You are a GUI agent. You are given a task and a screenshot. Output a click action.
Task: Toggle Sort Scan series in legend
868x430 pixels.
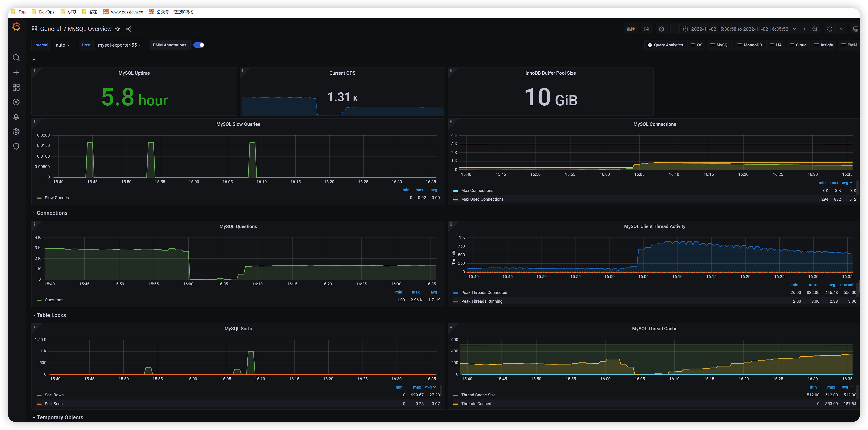click(x=54, y=404)
